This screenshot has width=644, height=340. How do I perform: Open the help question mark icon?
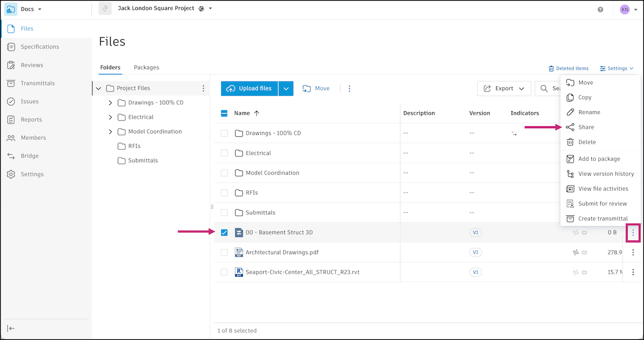pos(600,10)
